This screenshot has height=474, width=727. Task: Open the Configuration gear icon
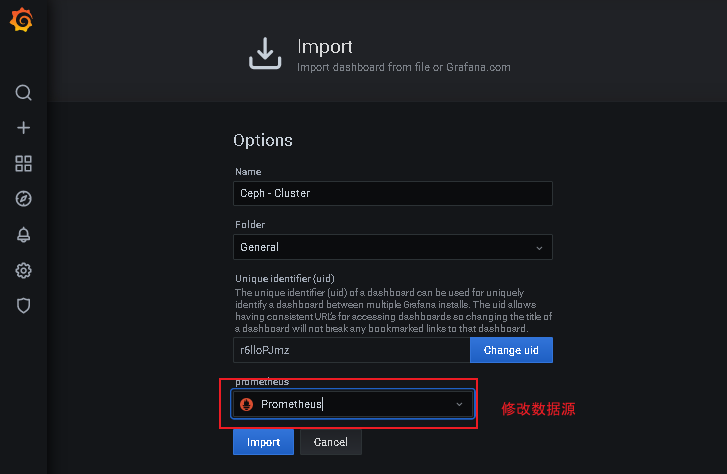coord(23,270)
